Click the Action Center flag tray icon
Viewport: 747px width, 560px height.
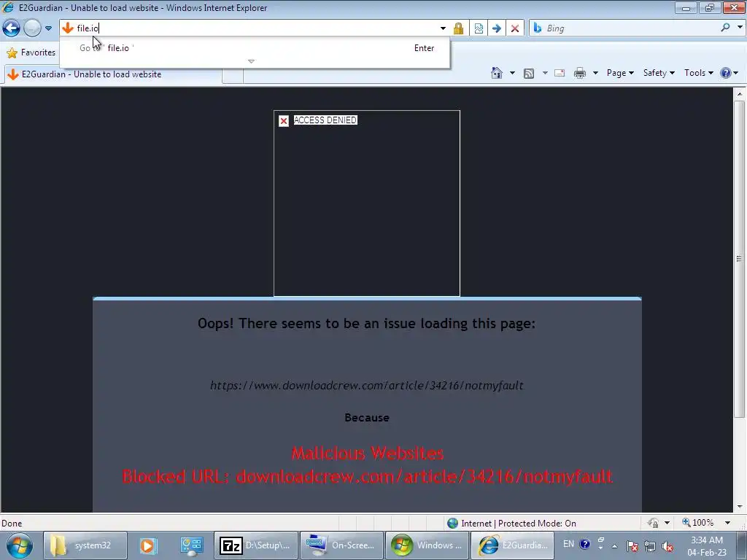point(632,546)
